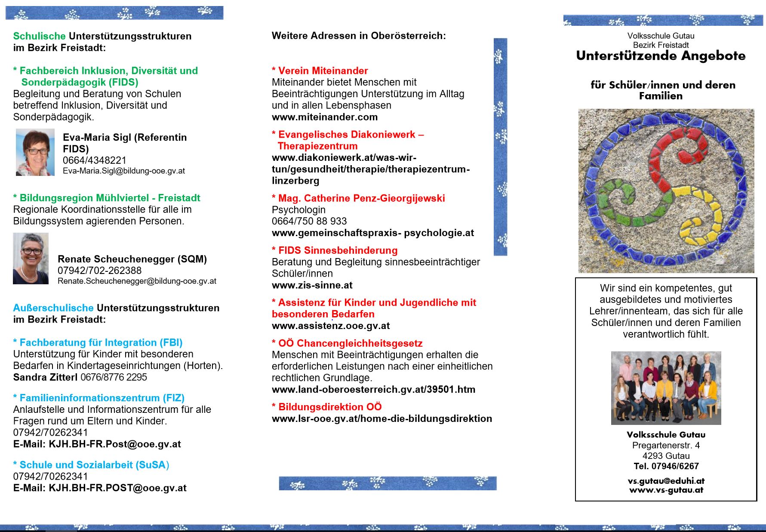Viewport: 766px width, 532px height.
Task: Click the teacher team group photo
Action: pyautogui.click(x=666, y=388)
